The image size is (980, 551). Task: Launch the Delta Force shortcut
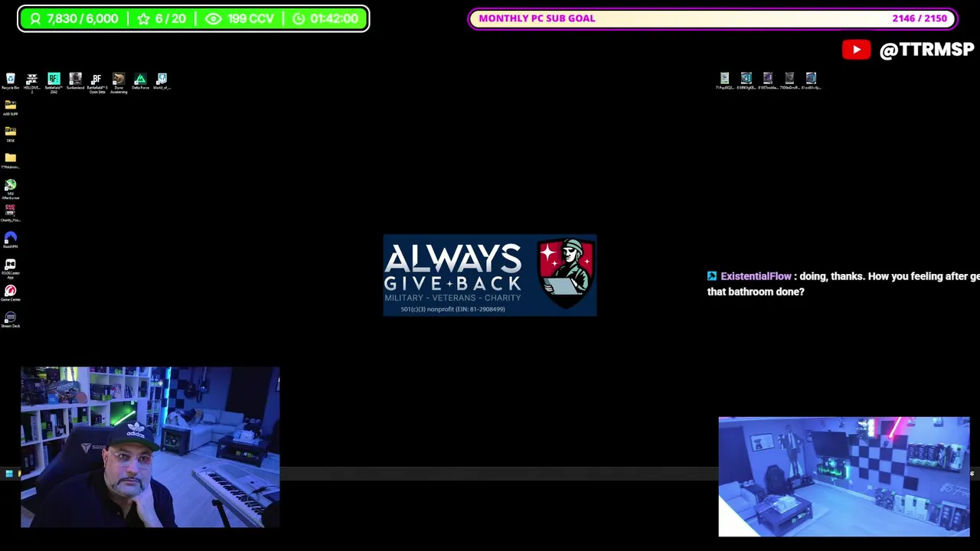point(140,81)
